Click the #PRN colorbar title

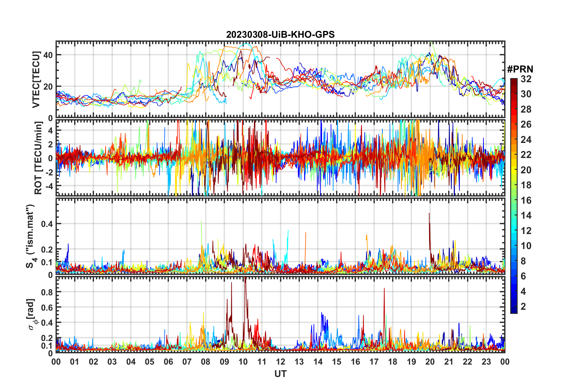point(520,69)
